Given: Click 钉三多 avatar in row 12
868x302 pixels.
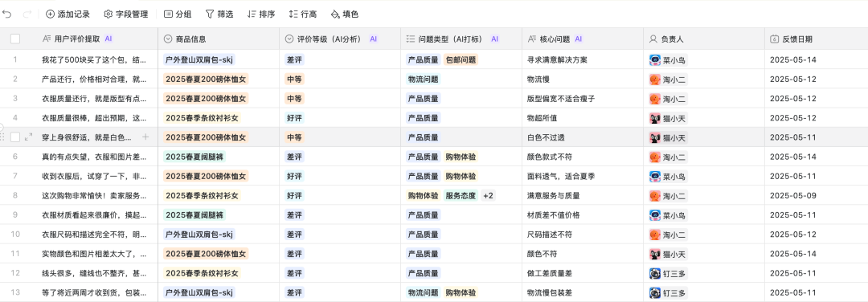Looking at the screenshot, I should 654,273.
